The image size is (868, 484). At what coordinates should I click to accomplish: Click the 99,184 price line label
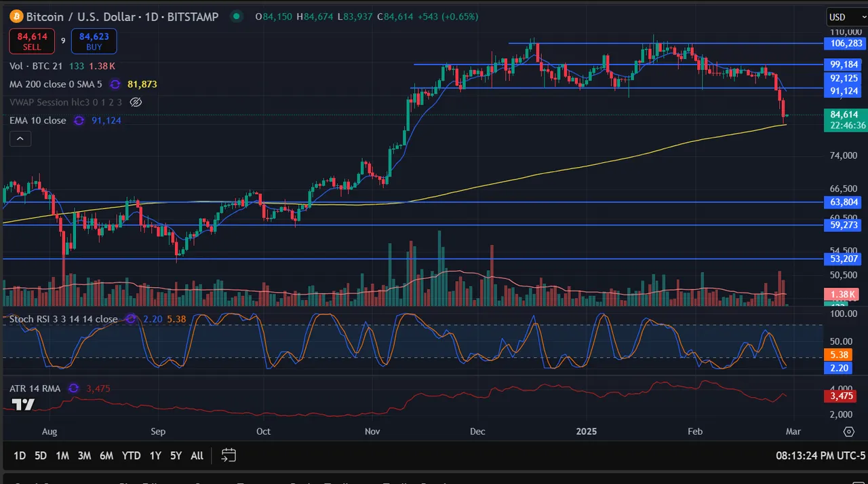[x=844, y=64]
